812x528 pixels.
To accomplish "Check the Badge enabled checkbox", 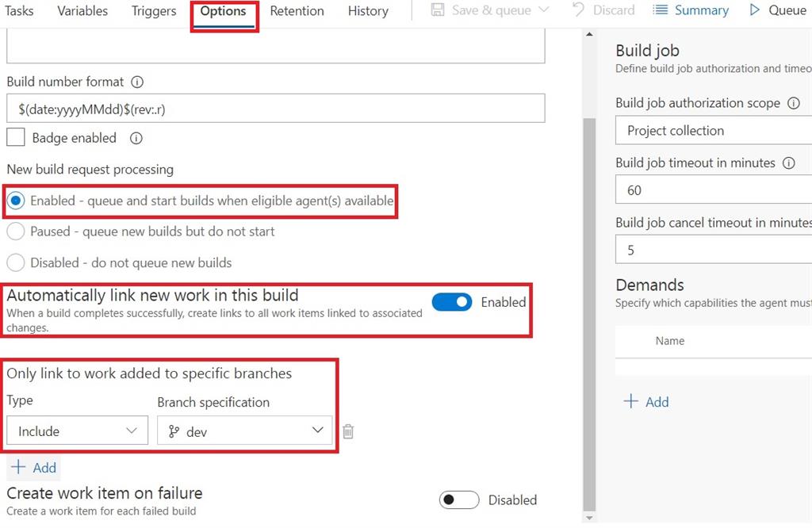I will [x=16, y=137].
